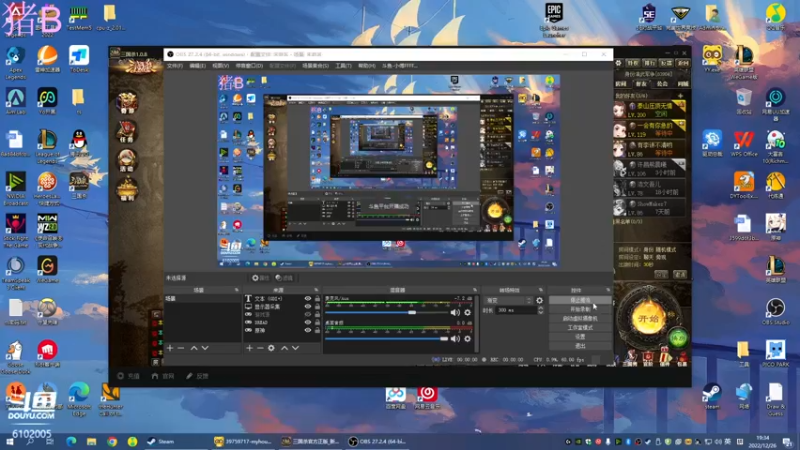Select the 显示器采集 source row
800x450 pixels.
pyautogui.click(x=282, y=307)
